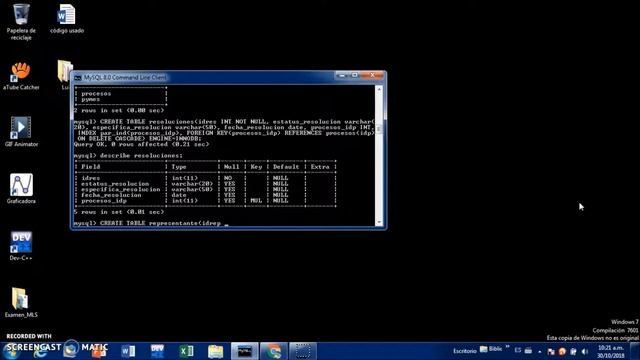Click 'estatus_resolucion' in the Field column
The height and width of the screenshot is (360, 640).
(115, 184)
